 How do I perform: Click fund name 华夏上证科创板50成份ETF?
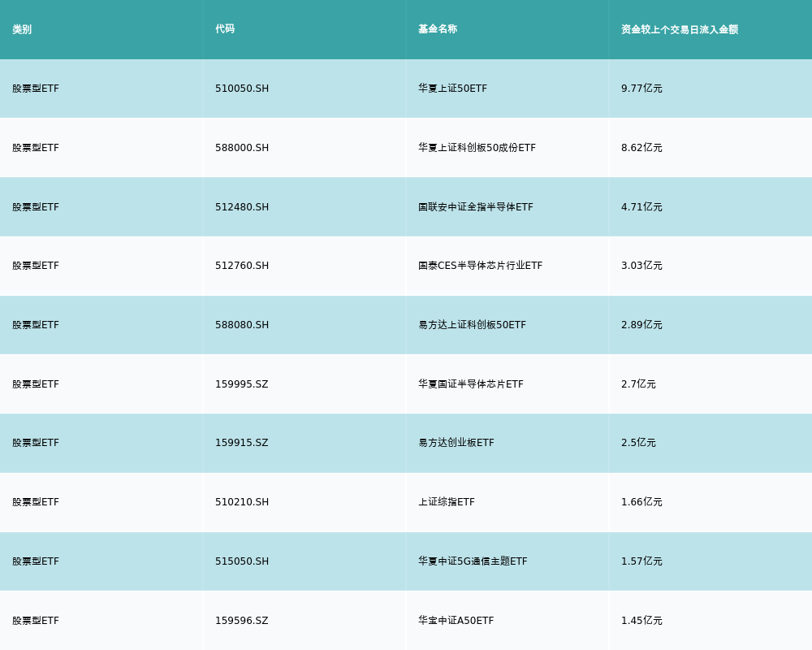[x=477, y=148]
